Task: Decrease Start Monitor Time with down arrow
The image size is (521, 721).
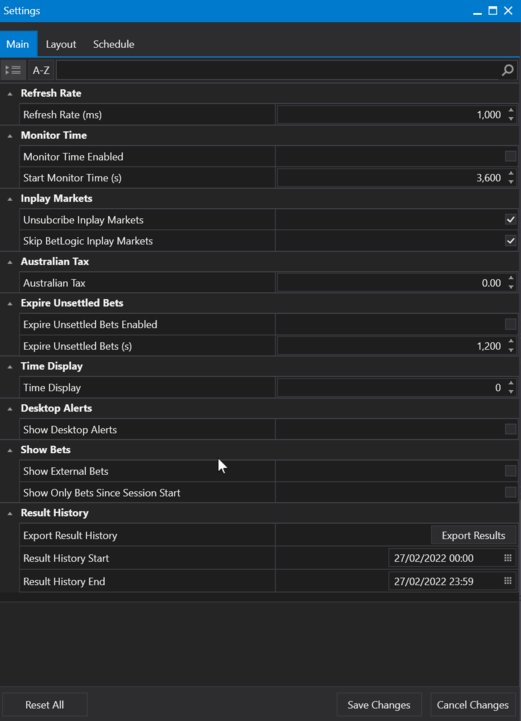Action: 511,182
